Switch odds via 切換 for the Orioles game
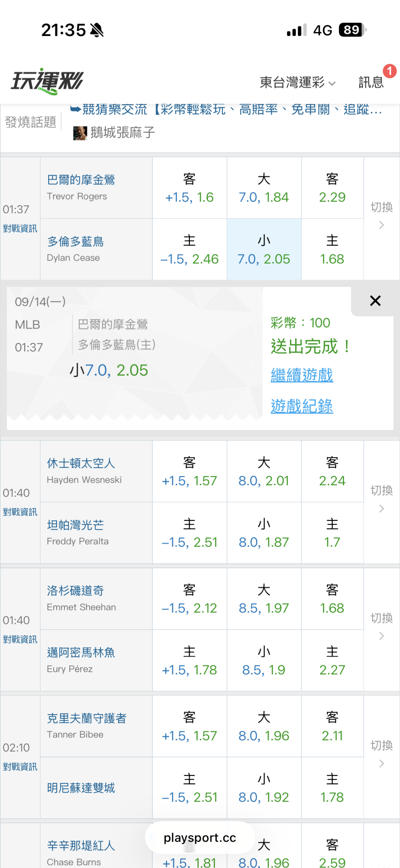 tap(381, 215)
